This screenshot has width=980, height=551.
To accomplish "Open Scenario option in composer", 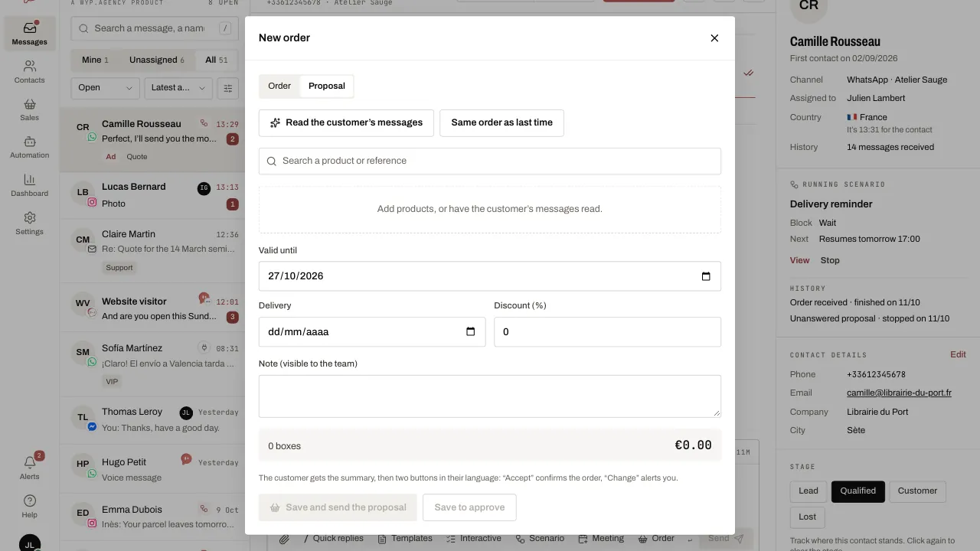I will [x=540, y=539].
